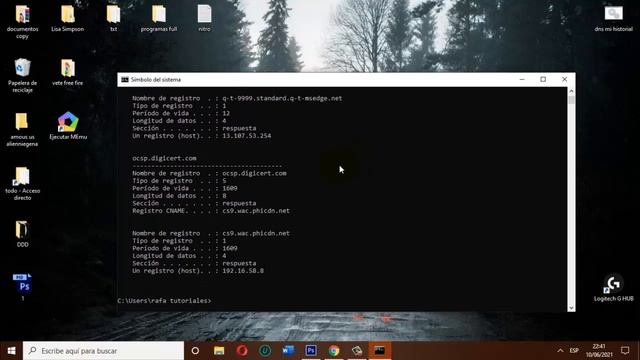Open the Windows Start menu
This screenshot has width=640, height=360.
11,351
